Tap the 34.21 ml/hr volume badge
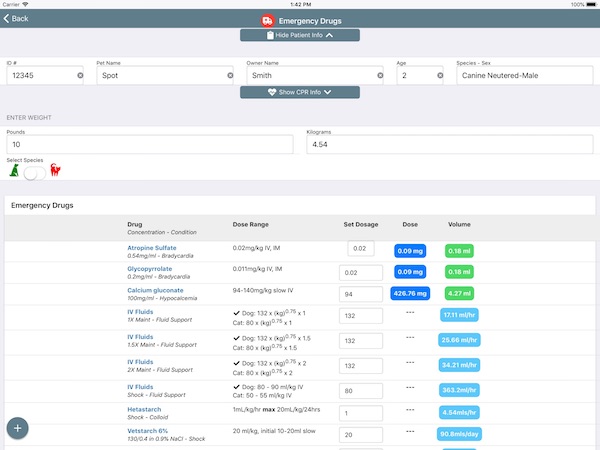This screenshot has height=450, width=600. click(x=459, y=365)
